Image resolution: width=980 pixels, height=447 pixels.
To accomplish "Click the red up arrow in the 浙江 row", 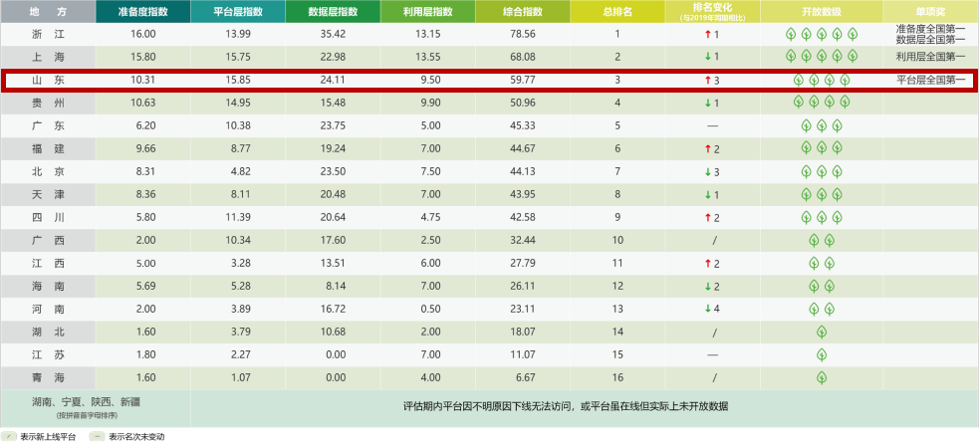I will pyautogui.click(x=707, y=35).
